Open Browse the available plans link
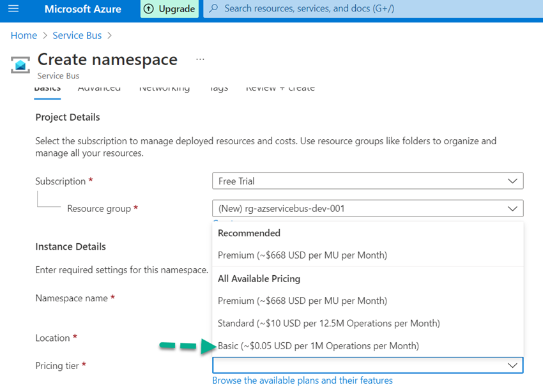 pos(302,380)
